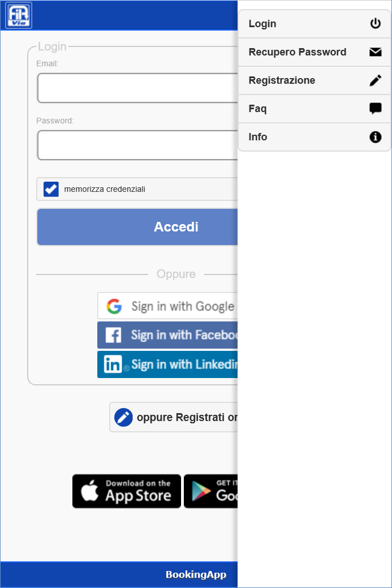The image size is (392, 588).
Task: Click the LinkedIn logo icon
Action: click(113, 364)
